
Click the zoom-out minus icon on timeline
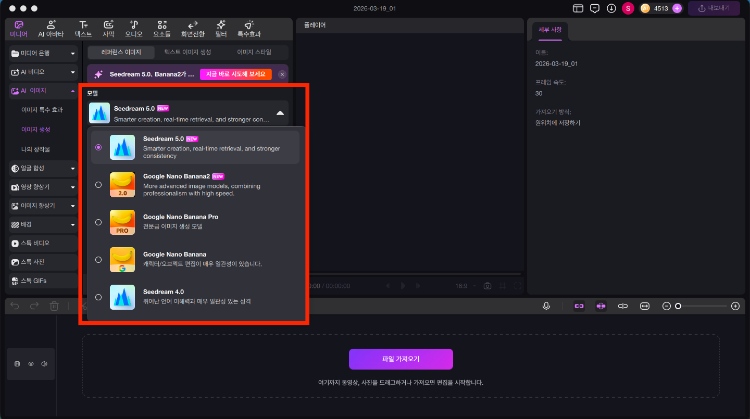(x=666, y=306)
